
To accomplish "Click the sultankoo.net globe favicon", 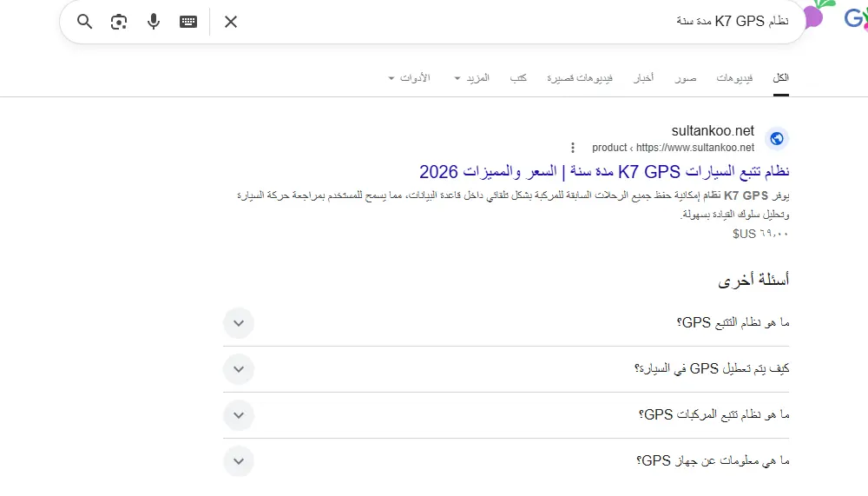I will 777,138.
